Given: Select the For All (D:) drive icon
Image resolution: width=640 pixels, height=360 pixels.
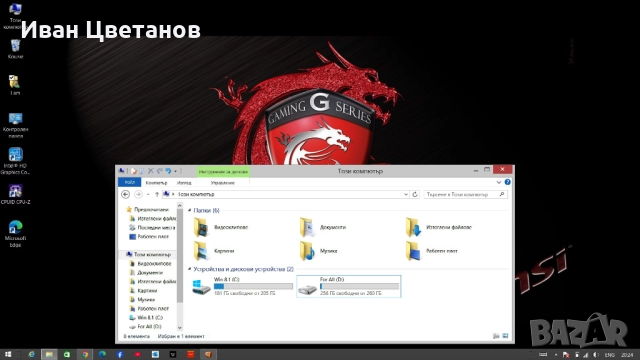Looking at the screenshot, I should 307,288.
